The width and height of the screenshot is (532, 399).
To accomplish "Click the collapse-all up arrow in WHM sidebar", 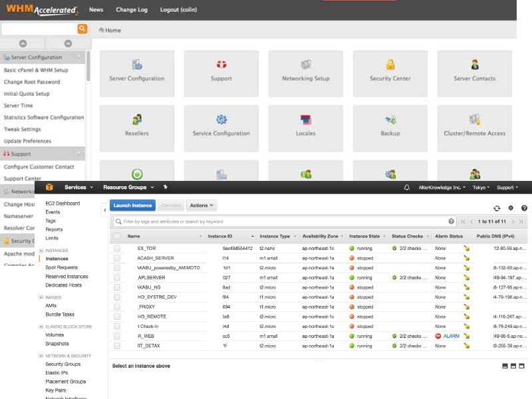I will click(23, 43).
